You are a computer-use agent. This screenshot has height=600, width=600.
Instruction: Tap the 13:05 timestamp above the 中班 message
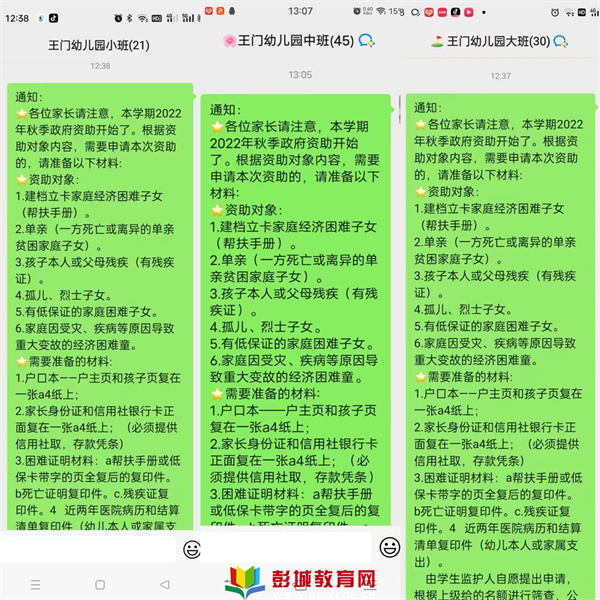(x=300, y=75)
